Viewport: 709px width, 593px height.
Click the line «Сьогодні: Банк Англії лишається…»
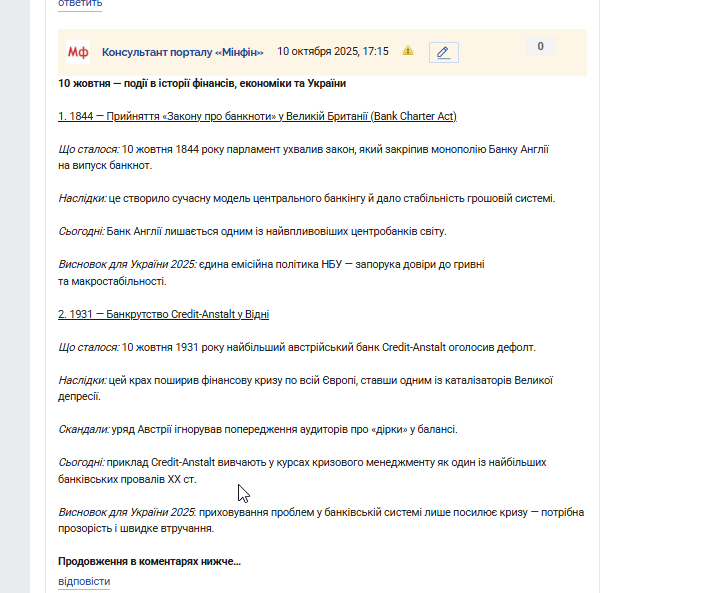coord(252,232)
